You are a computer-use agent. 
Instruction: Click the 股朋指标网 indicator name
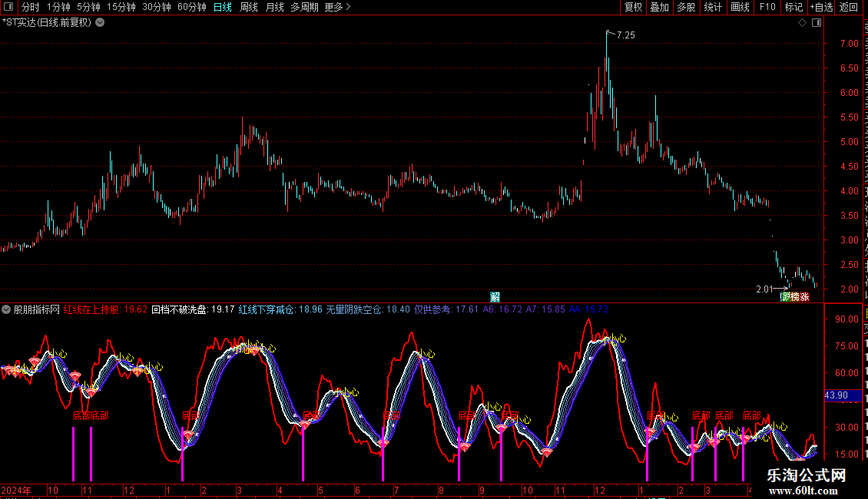pos(37,310)
